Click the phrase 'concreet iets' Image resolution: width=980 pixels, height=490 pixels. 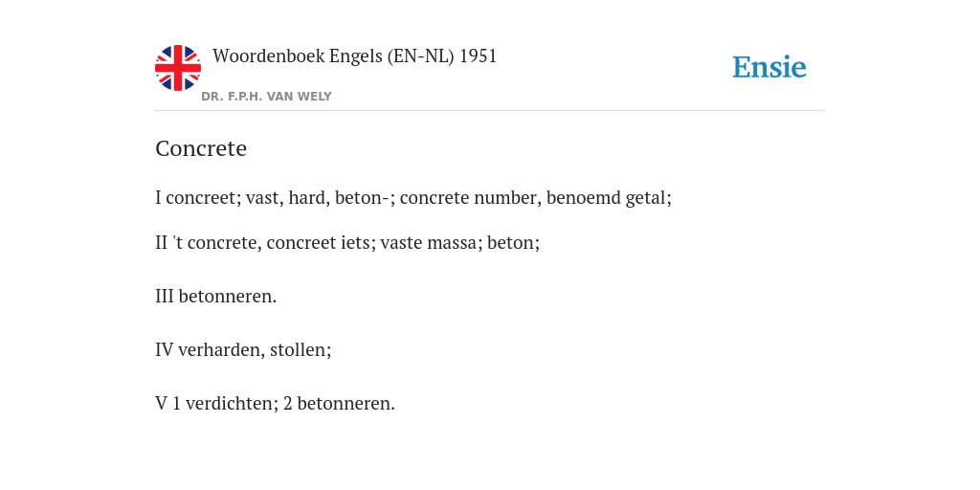tap(319, 242)
